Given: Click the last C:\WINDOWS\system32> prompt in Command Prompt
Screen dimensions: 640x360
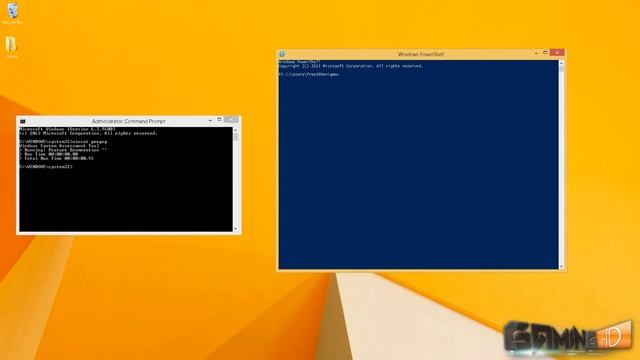Looking at the screenshot, I should pyautogui.click(x=46, y=167).
